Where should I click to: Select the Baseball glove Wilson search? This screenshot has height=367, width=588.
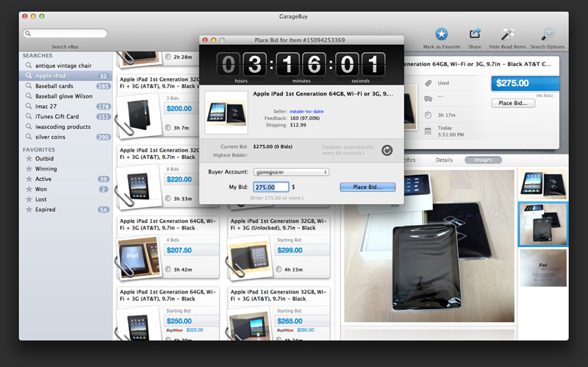65,96
